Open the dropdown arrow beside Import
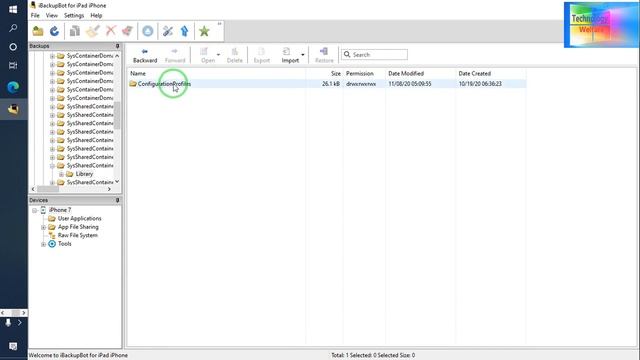 pyautogui.click(x=303, y=55)
